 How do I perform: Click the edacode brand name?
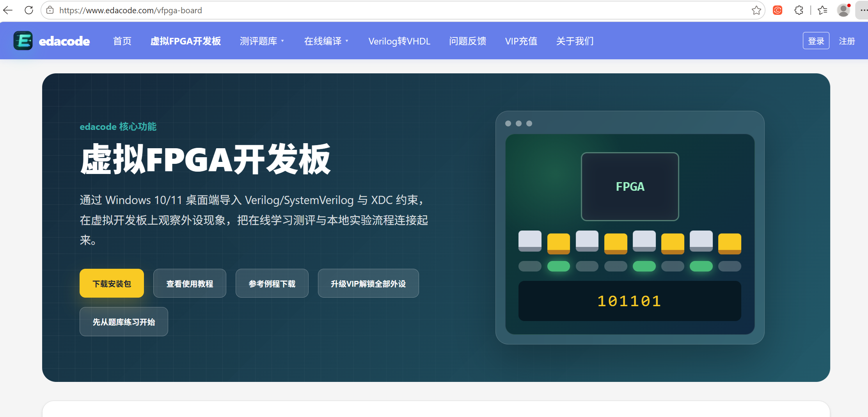coord(64,41)
